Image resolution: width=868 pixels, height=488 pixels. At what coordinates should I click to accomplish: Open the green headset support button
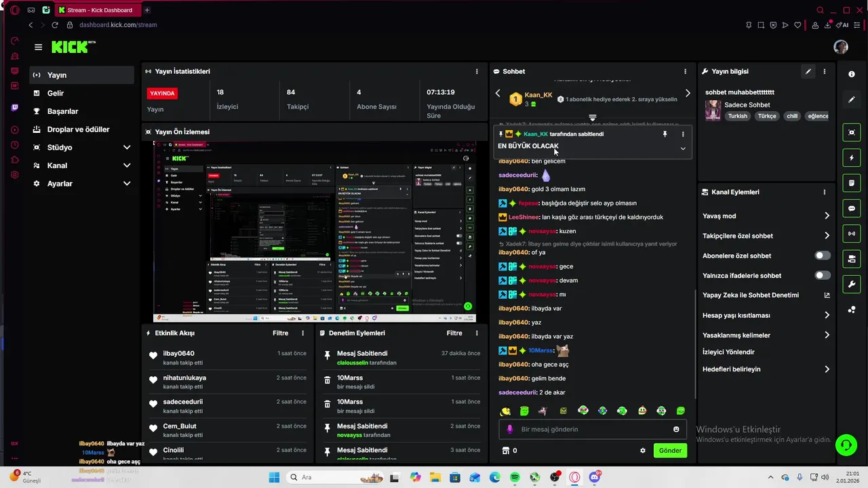point(846,445)
